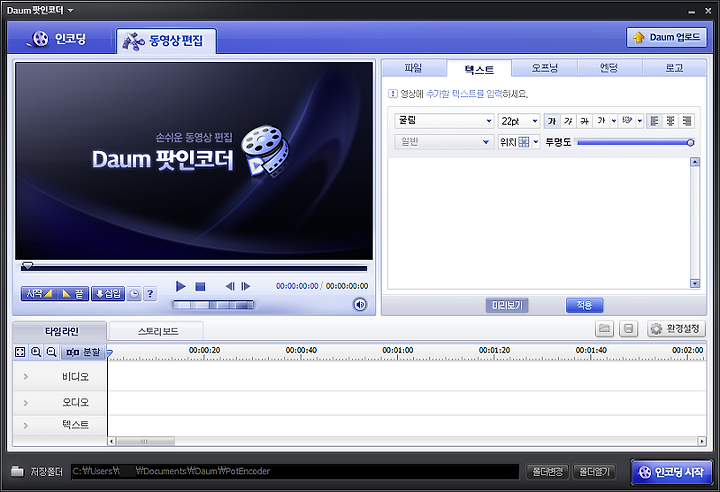Image resolution: width=720 pixels, height=492 pixels.
Task: Click the timeline playhead marker
Action: click(109, 353)
